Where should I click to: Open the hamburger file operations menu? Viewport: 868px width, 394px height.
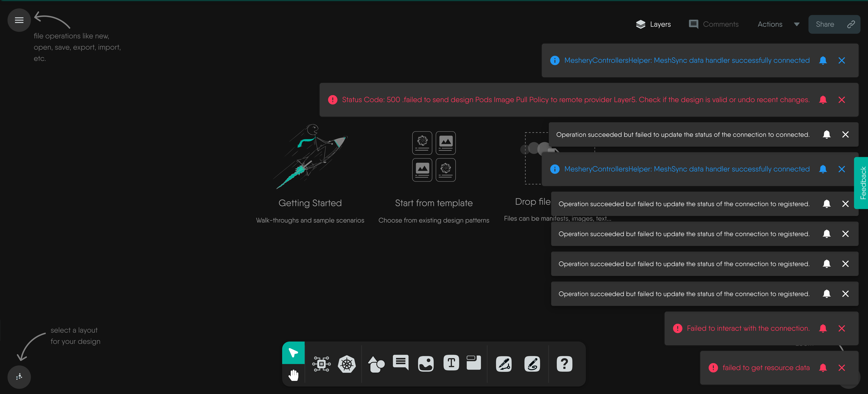click(19, 20)
